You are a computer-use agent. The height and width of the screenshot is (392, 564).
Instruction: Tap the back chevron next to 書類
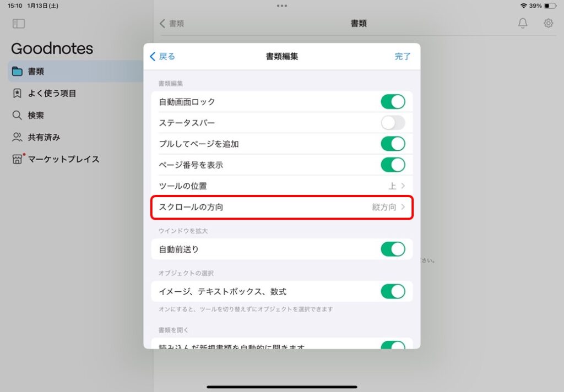[162, 24]
